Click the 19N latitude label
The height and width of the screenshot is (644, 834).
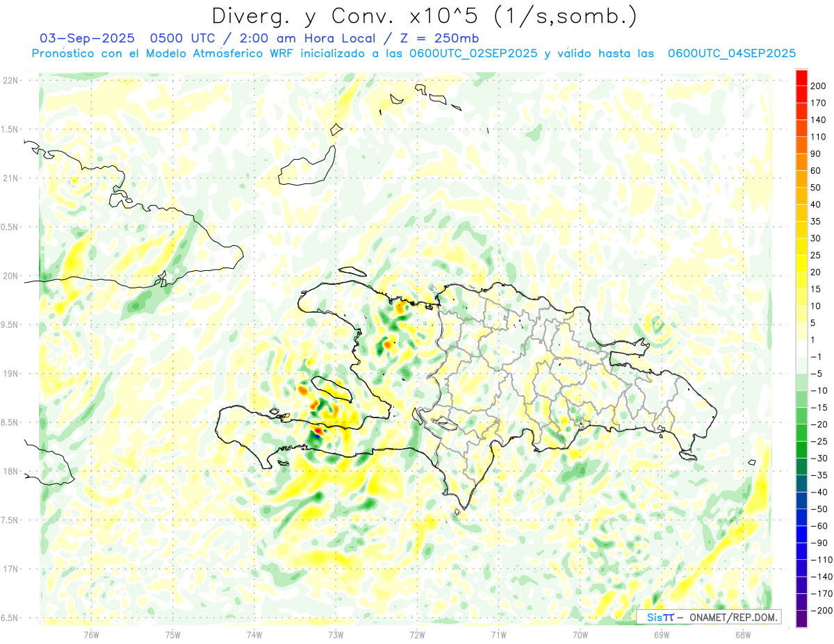tap(10, 374)
